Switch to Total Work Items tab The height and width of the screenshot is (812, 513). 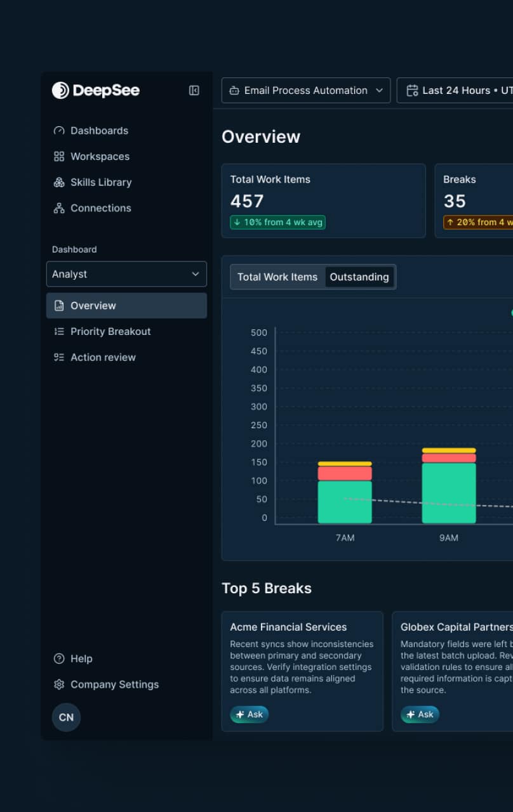pyautogui.click(x=277, y=277)
